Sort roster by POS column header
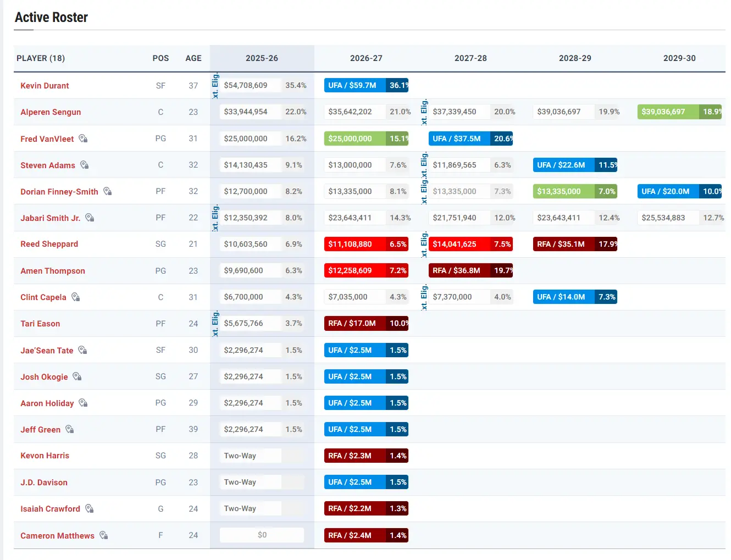The height and width of the screenshot is (560, 731). pos(160,58)
